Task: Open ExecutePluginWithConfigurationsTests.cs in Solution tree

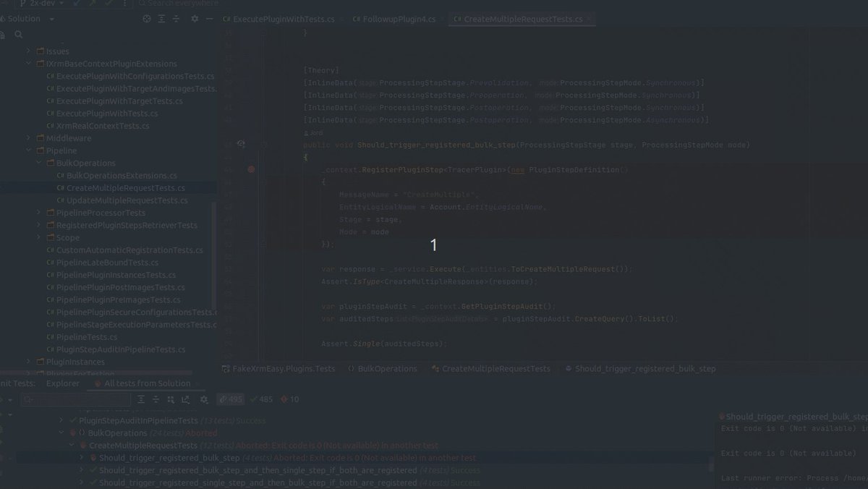Action: click(130, 76)
